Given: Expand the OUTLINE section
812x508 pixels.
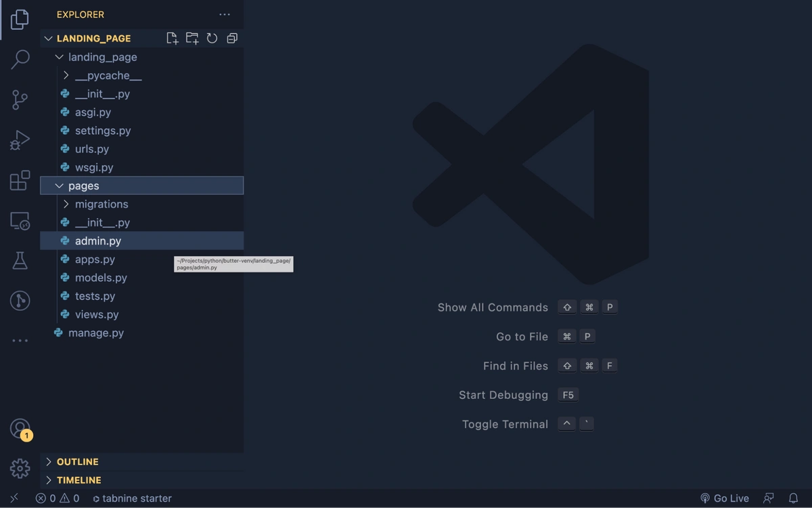Looking at the screenshot, I should (x=142, y=461).
